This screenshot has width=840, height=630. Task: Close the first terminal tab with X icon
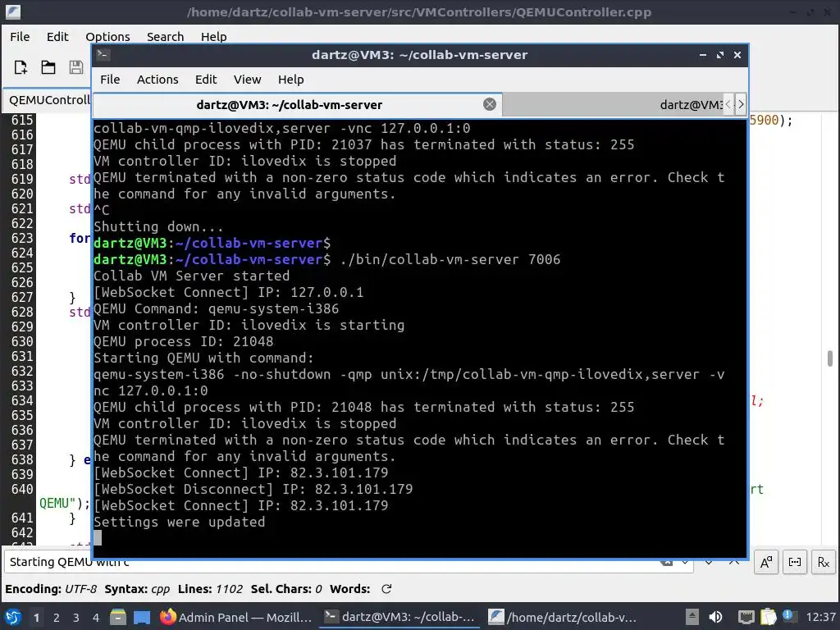489,104
